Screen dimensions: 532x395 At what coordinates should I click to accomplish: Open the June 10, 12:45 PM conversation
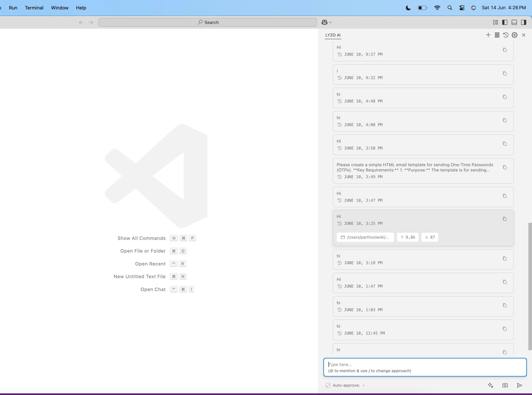tap(423, 330)
